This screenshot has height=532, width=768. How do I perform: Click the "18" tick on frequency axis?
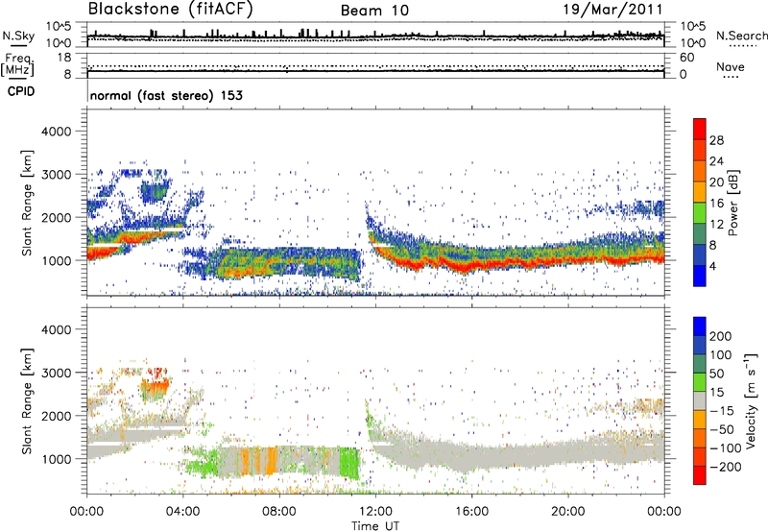[x=64, y=58]
